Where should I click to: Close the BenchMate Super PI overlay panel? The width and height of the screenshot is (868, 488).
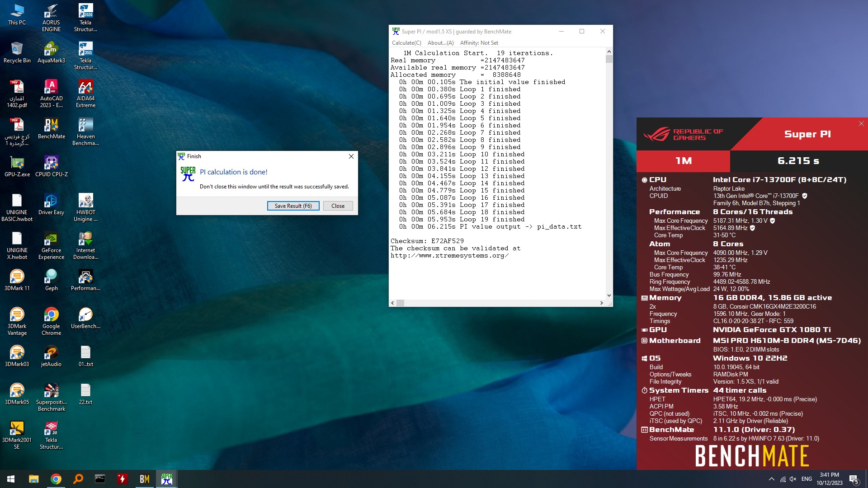[861, 123]
